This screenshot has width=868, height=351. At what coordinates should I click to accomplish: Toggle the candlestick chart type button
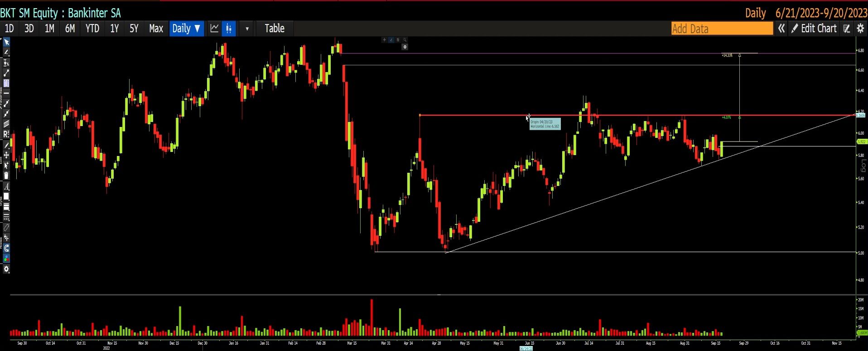[x=229, y=29]
